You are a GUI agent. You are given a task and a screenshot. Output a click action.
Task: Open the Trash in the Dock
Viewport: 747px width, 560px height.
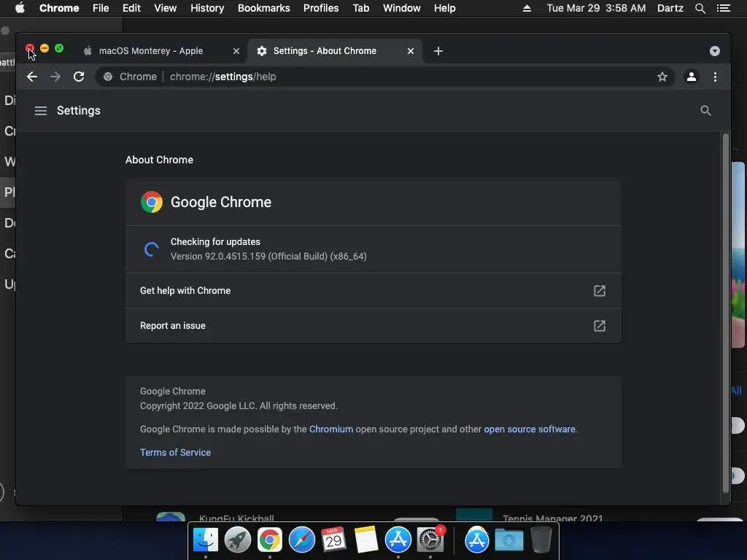pyautogui.click(x=541, y=540)
